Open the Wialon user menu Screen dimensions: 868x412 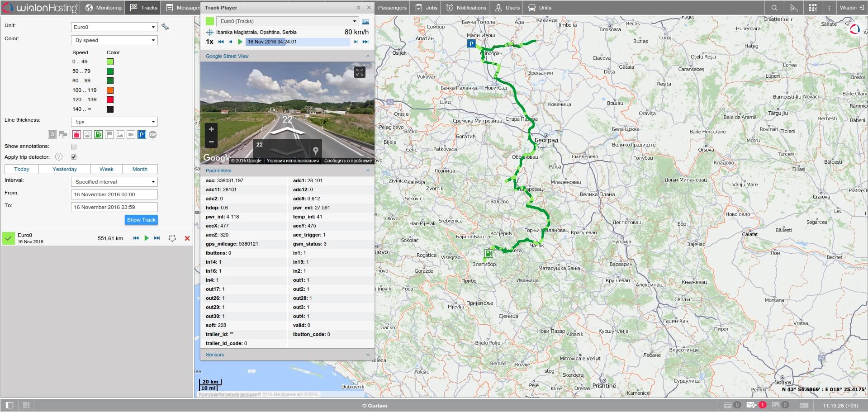coord(852,8)
